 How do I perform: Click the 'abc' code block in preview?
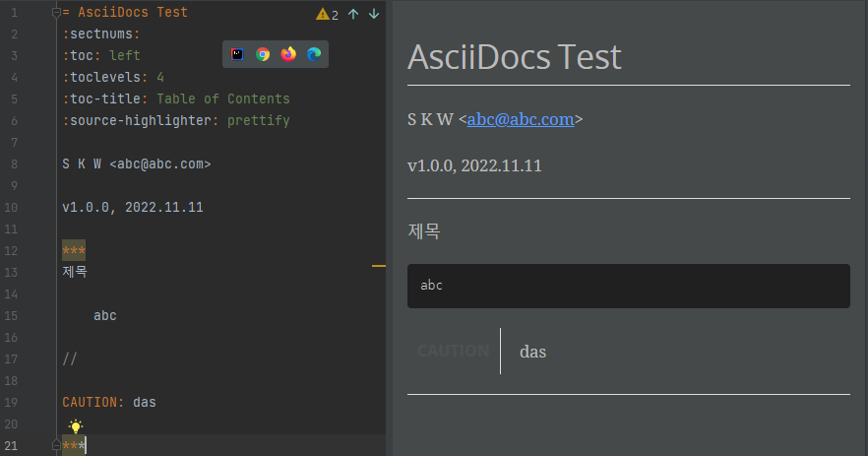point(628,286)
